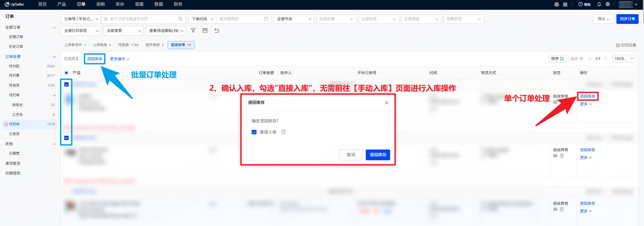Open the 库存 menu
644x226 pixels.
[120, 4]
